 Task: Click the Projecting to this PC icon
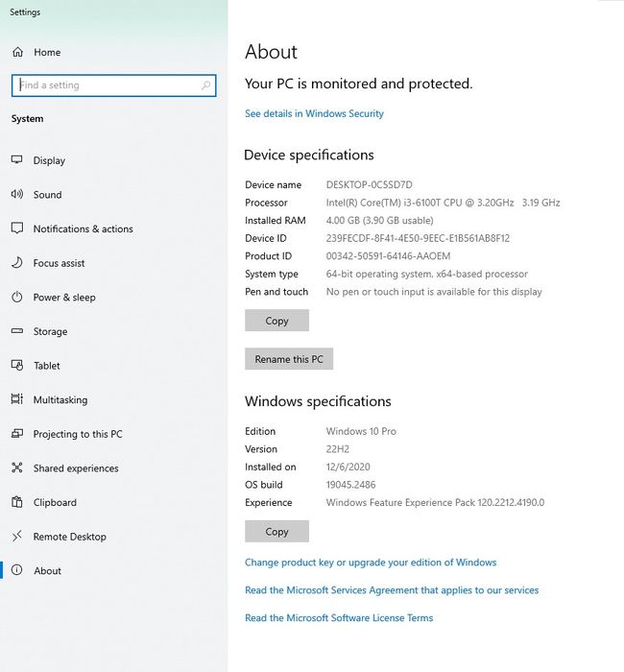16,433
